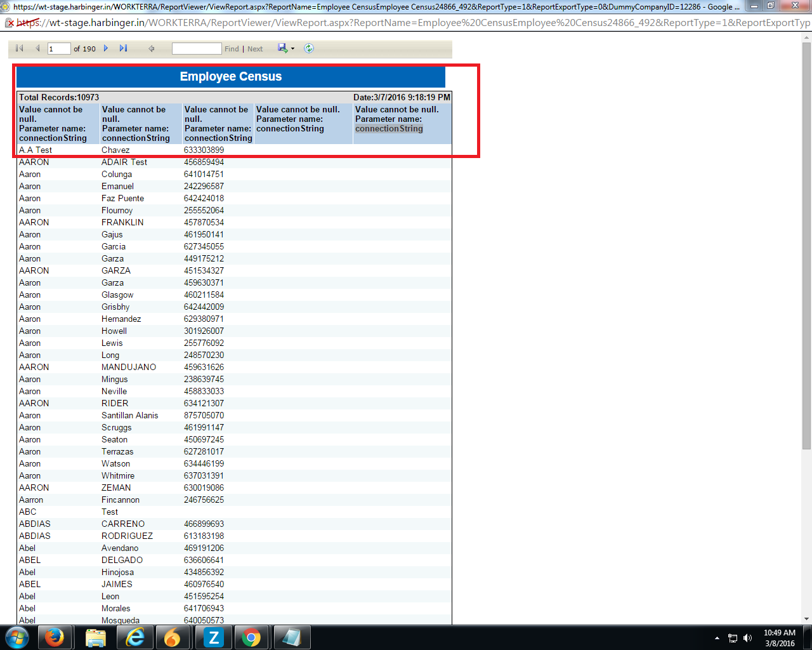Click the current page number field

pos(59,49)
